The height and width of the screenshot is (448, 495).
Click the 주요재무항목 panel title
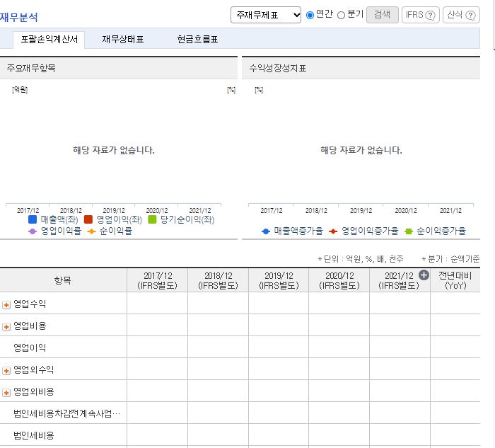point(31,68)
